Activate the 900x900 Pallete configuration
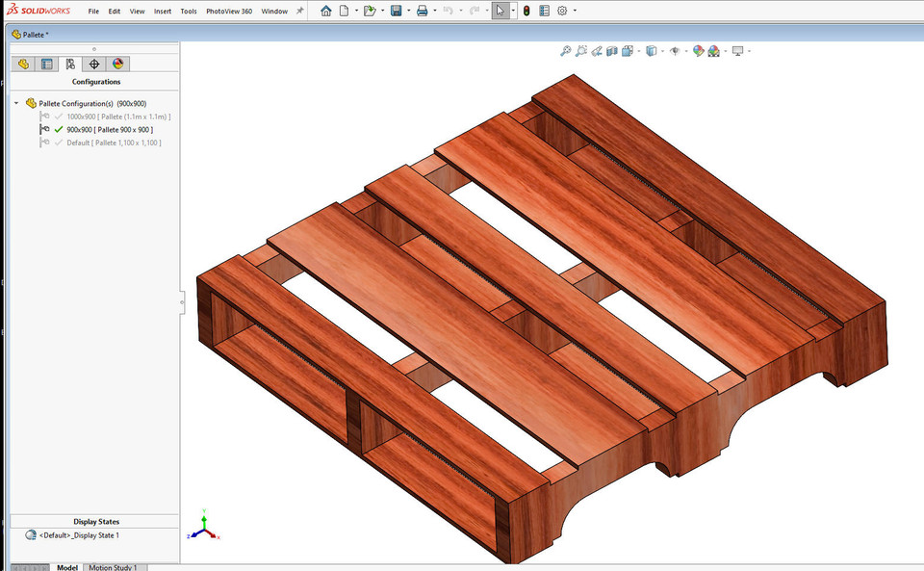This screenshot has width=924, height=571. (x=109, y=129)
